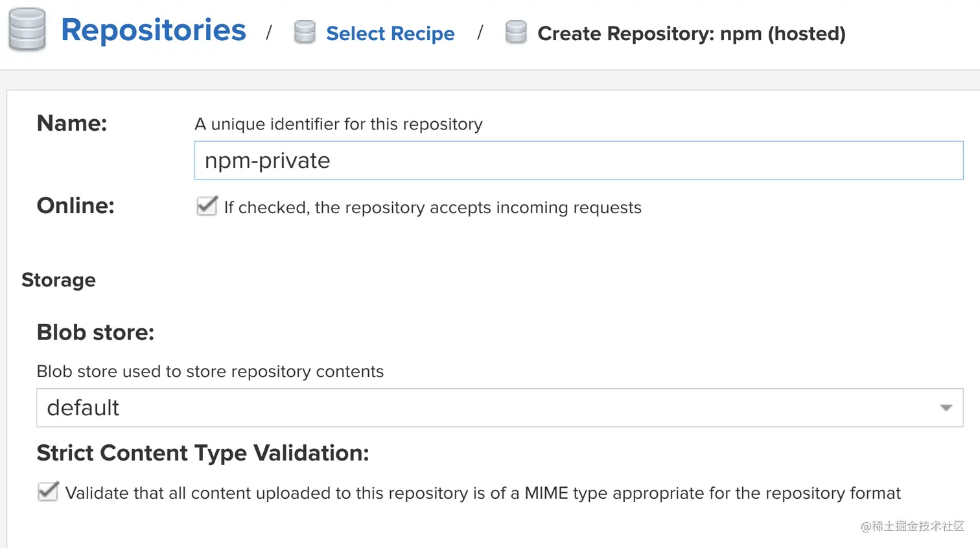
Task: Click the Strict Content Type Validation: label
Action: (x=203, y=453)
